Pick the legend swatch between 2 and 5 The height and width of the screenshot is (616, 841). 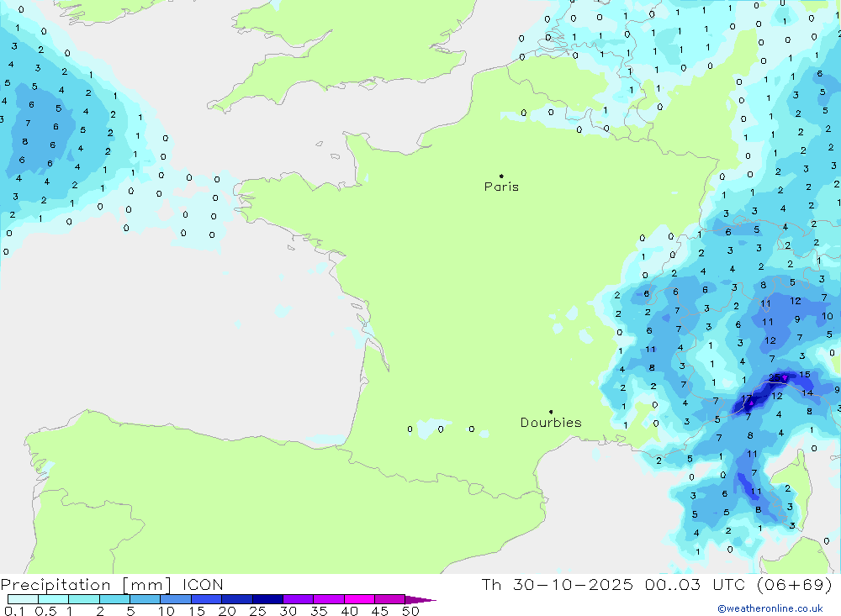coord(114,599)
